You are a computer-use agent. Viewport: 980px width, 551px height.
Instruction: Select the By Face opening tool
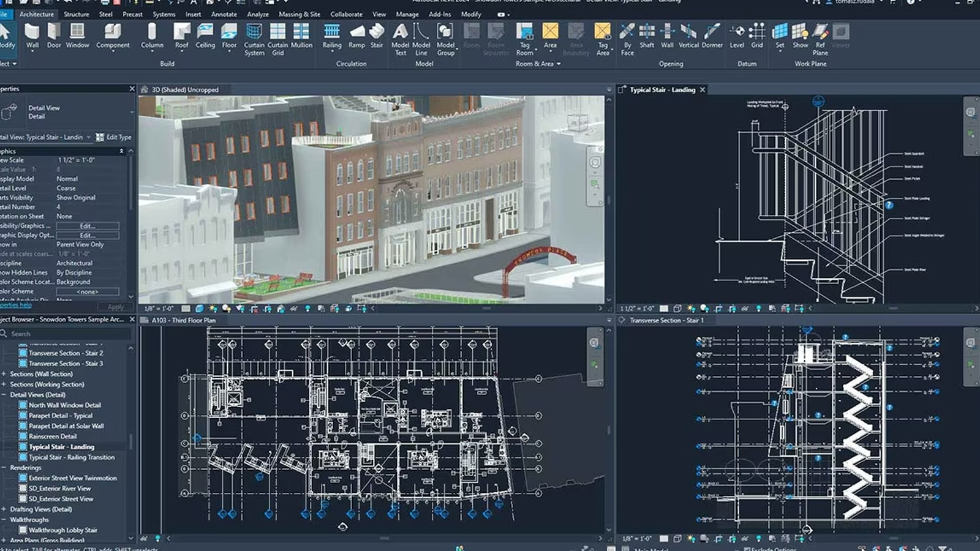tap(627, 40)
